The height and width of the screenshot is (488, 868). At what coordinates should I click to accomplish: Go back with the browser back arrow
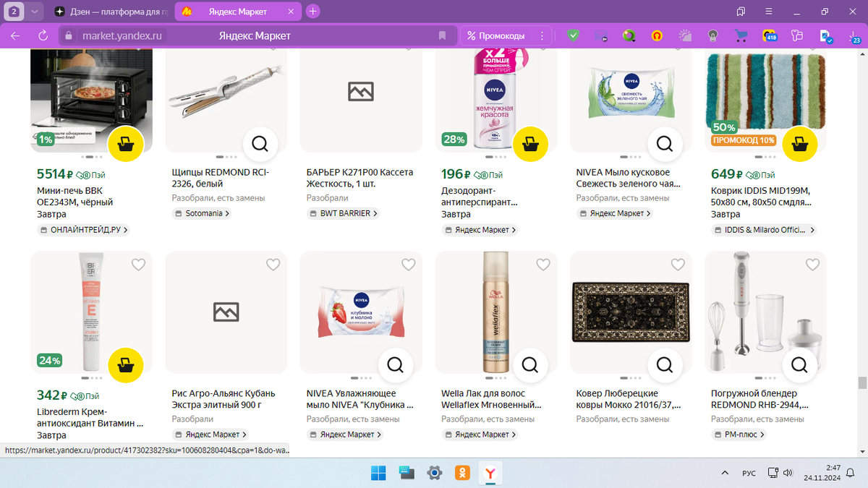[x=15, y=35]
